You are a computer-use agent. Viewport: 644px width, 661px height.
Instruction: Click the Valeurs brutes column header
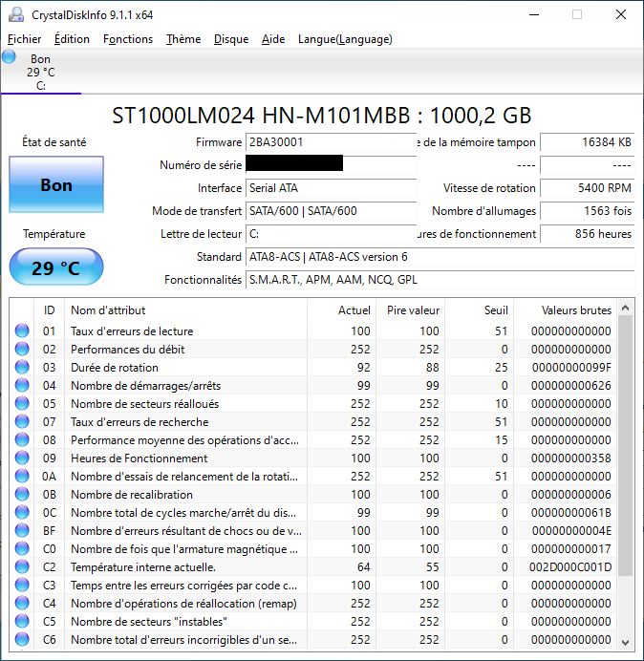coord(565,310)
